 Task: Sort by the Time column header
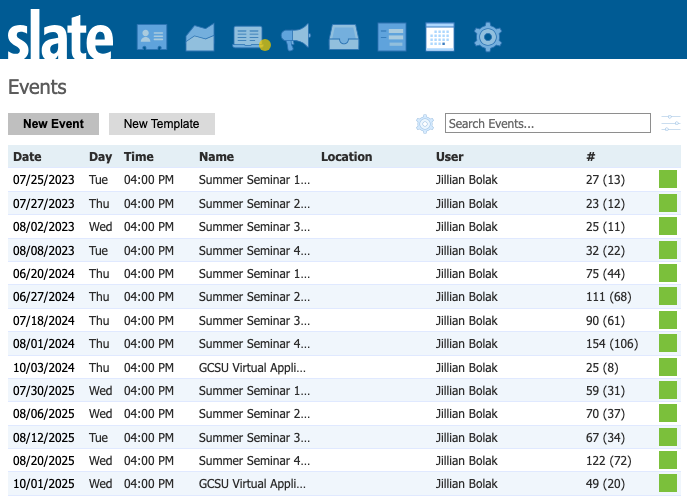pyautogui.click(x=138, y=157)
